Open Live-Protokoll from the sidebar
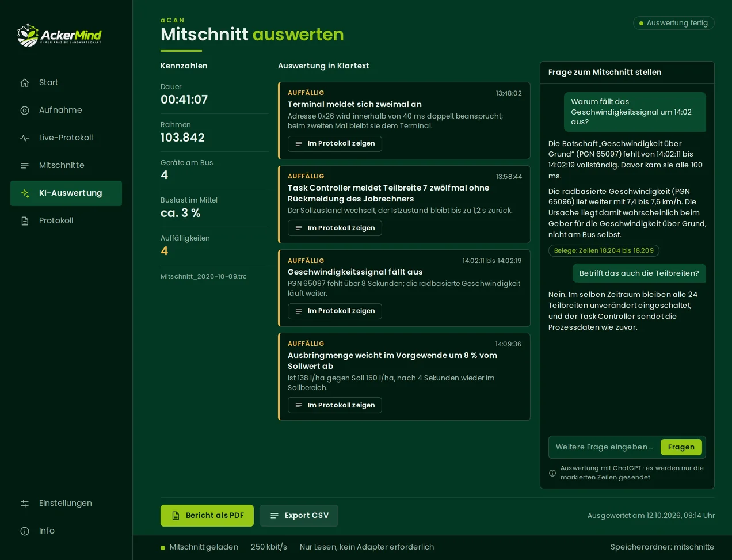 coord(66,138)
